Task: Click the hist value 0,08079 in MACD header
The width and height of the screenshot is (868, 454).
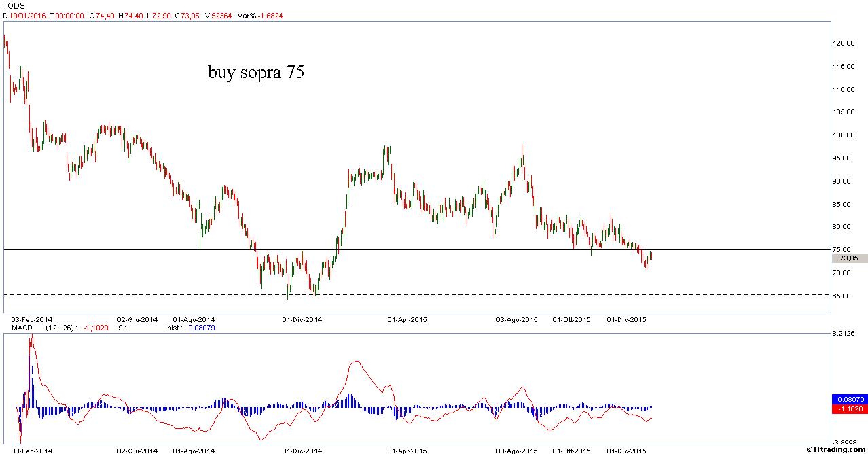Action: (x=202, y=328)
